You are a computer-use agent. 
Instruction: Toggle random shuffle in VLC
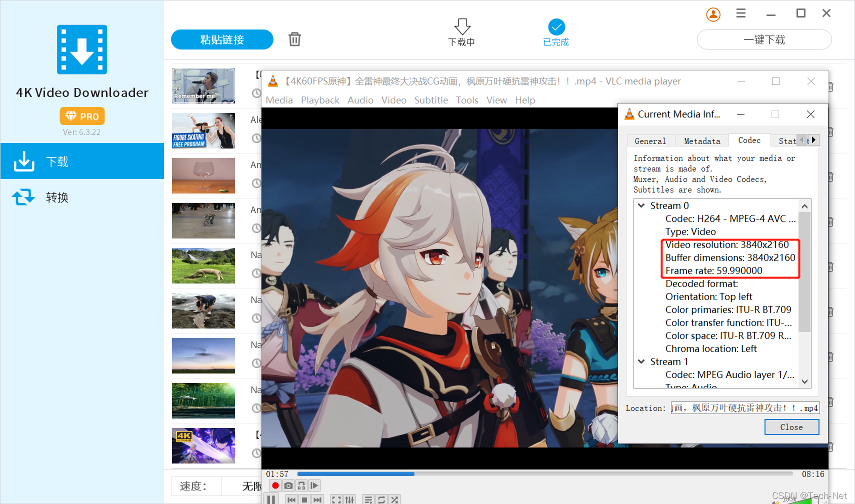(x=394, y=499)
